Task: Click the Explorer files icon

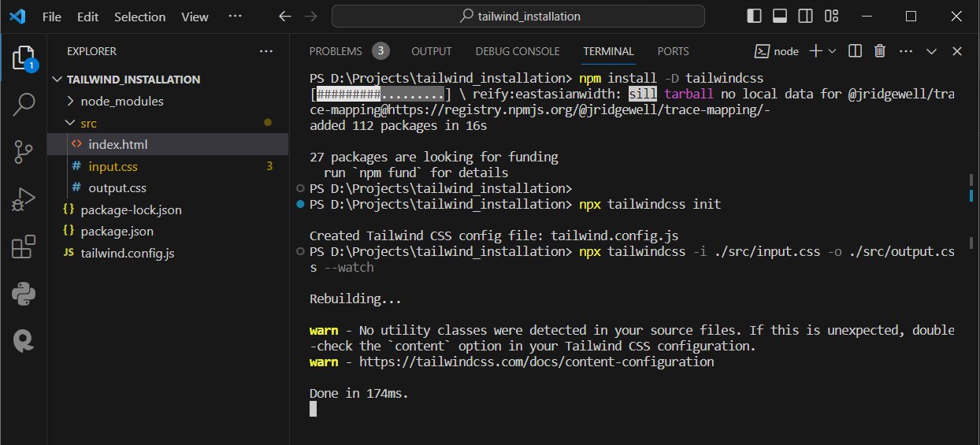Action: pyautogui.click(x=24, y=57)
